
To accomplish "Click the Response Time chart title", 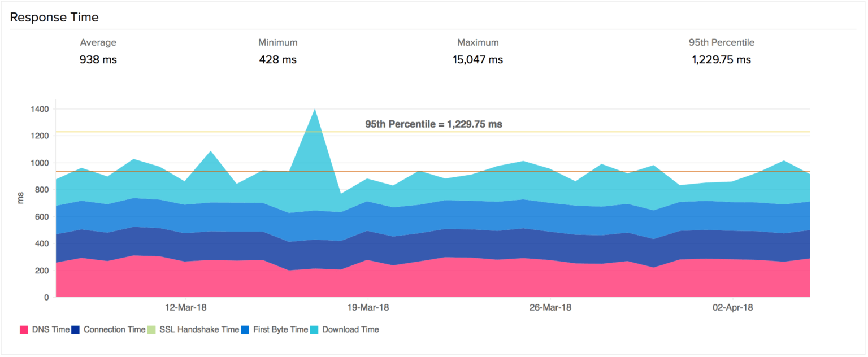I will click(54, 17).
